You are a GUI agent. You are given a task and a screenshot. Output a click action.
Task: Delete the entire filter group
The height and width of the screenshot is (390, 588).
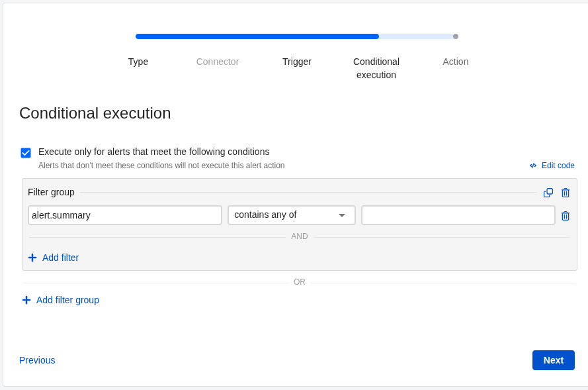click(566, 193)
